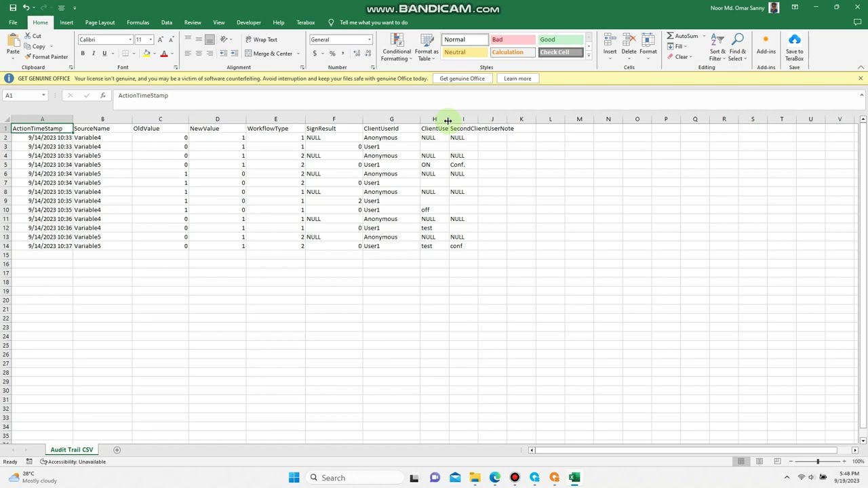Open Find & Select magnifier
This screenshot has height=488, width=868.
pyautogui.click(x=738, y=46)
